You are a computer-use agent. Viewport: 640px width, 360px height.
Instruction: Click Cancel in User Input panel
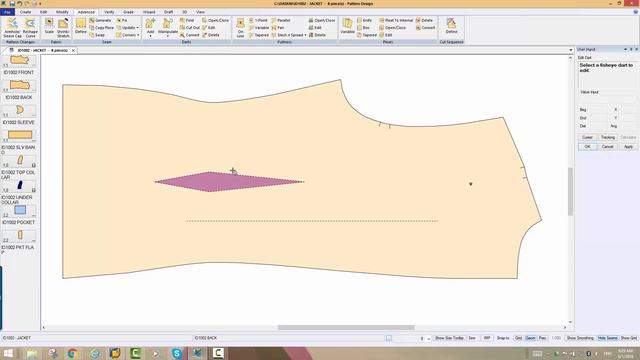click(607, 147)
